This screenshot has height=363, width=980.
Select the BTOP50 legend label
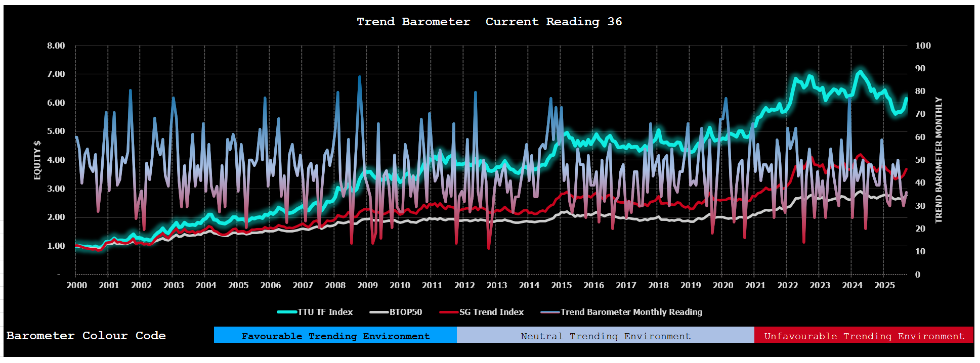click(406, 312)
